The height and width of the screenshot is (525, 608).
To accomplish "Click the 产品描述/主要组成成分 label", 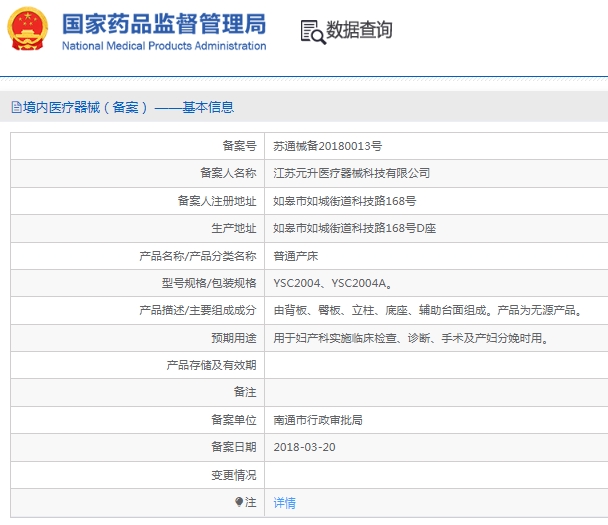I will (198, 310).
